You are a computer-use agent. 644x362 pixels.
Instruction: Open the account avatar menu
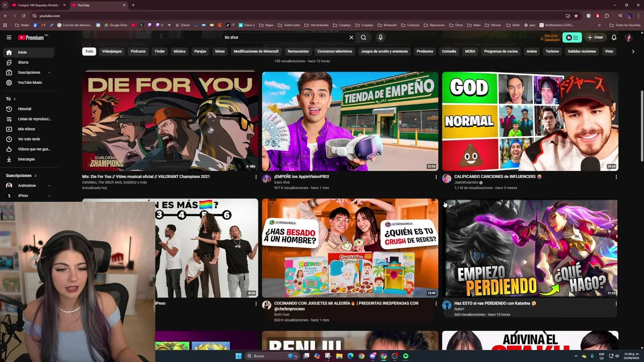click(x=628, y=37)
